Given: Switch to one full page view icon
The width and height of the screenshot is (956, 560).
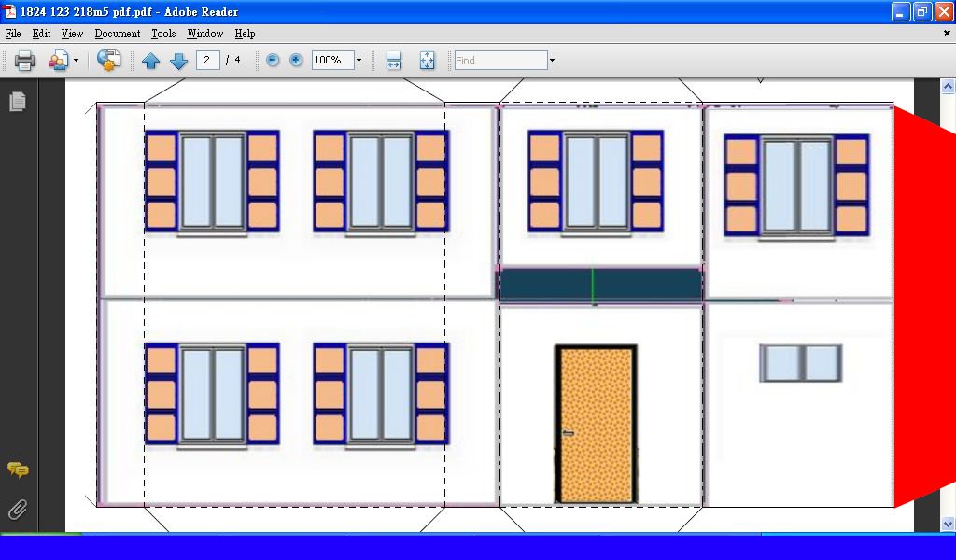Looking at the screenshot, I should coord(427,61).
